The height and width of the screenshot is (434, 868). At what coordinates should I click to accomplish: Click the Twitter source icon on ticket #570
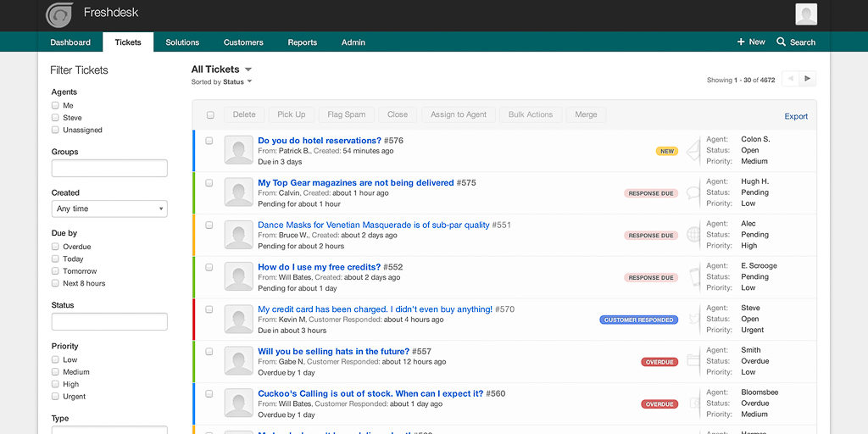pos(694,319)
